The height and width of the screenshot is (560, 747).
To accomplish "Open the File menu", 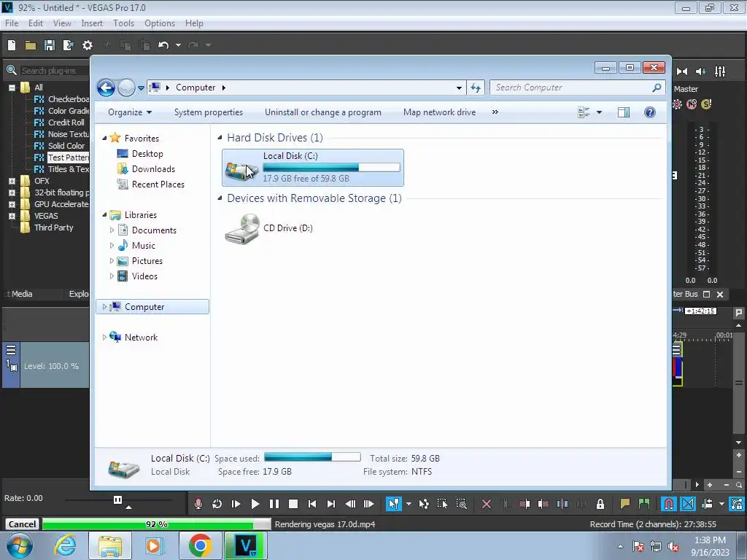I will click(12, 23).
